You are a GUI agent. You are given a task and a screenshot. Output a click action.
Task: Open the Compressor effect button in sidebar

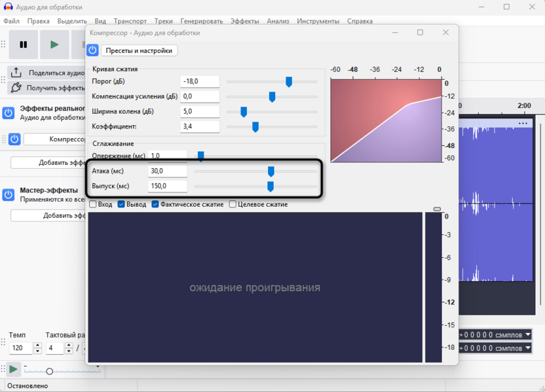point(54,139)
